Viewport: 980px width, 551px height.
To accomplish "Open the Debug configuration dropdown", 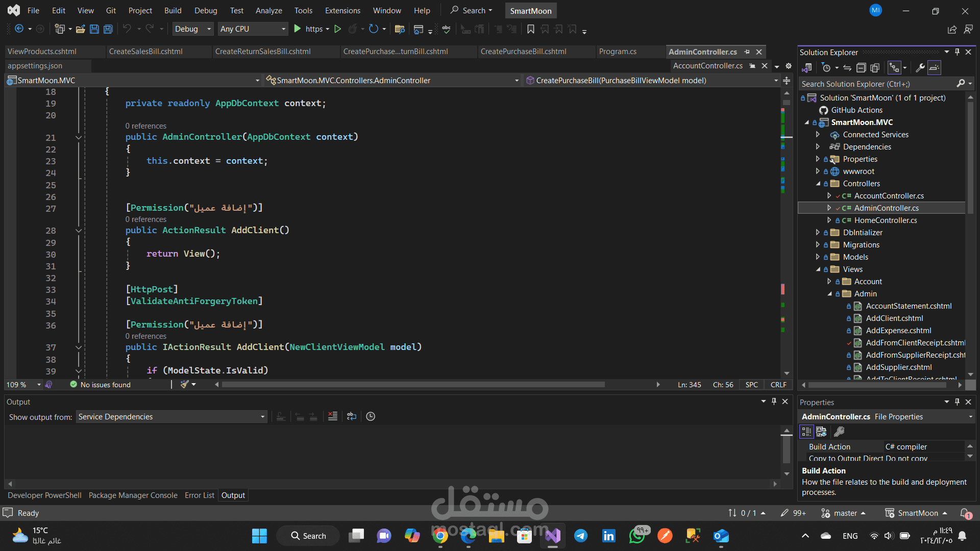I will (x=192, y=29).
